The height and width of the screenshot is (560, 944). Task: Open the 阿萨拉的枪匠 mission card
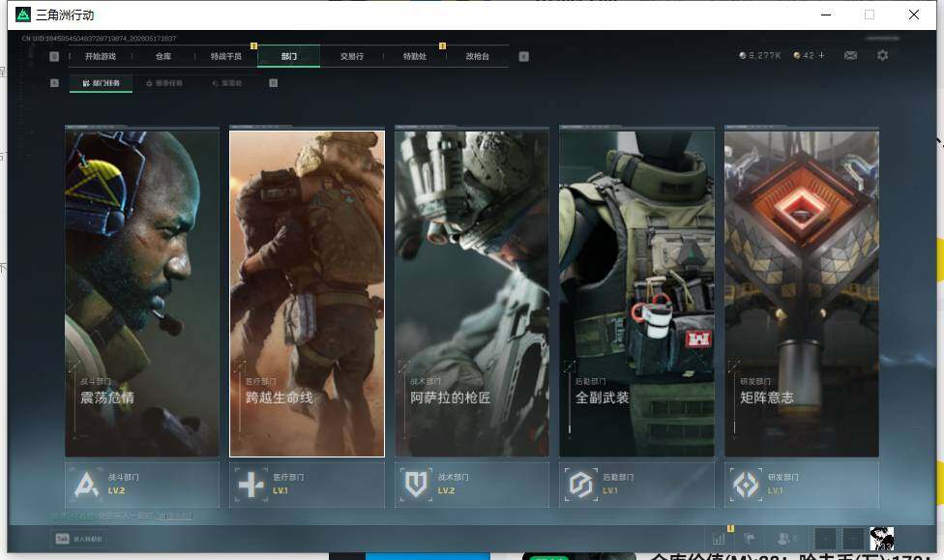(472, 293)
